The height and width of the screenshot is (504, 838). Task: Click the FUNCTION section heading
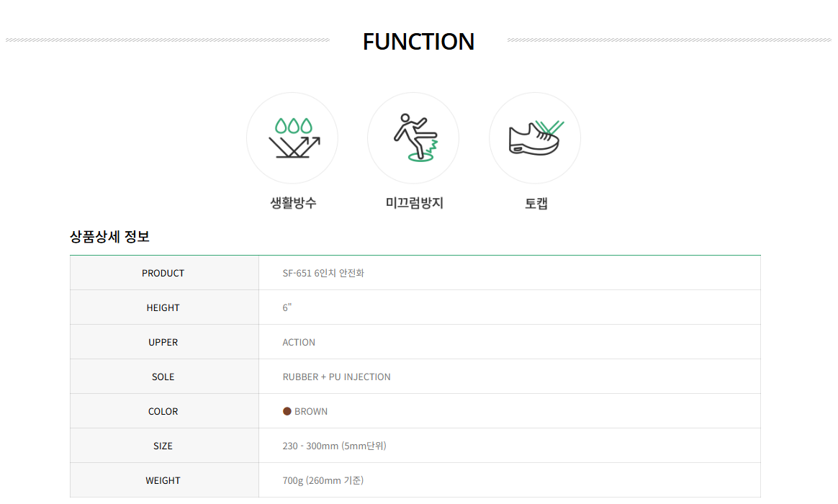pos(418,42)
